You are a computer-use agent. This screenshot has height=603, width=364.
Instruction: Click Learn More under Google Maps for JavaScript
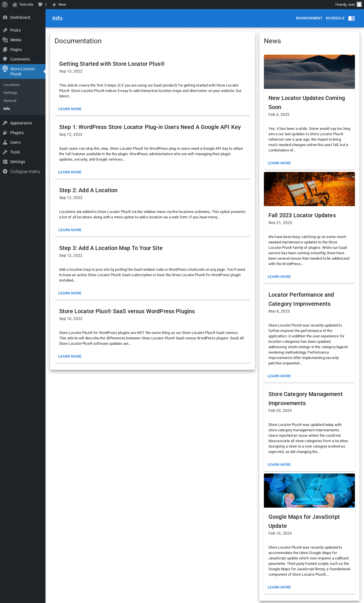pos(279,587)
